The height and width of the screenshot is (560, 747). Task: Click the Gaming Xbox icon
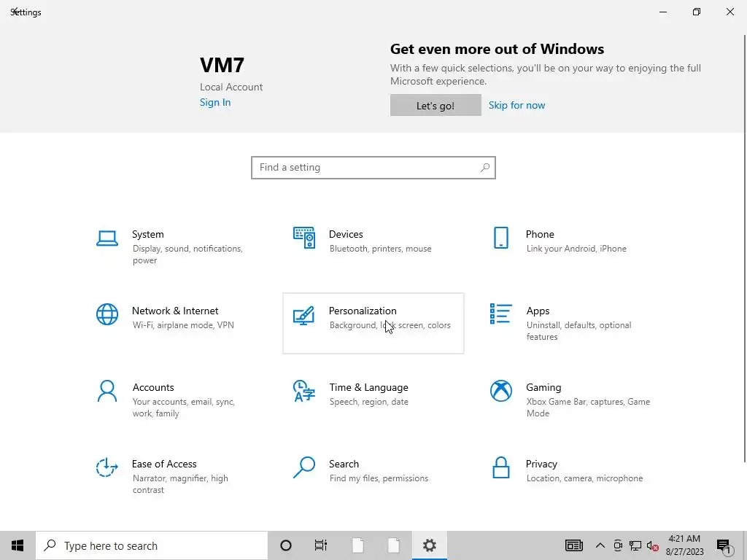point(500,391)
